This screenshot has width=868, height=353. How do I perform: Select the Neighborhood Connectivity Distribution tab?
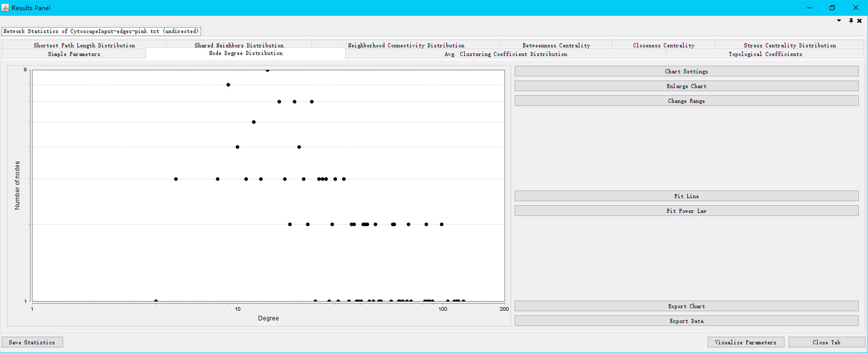[406, 45]
